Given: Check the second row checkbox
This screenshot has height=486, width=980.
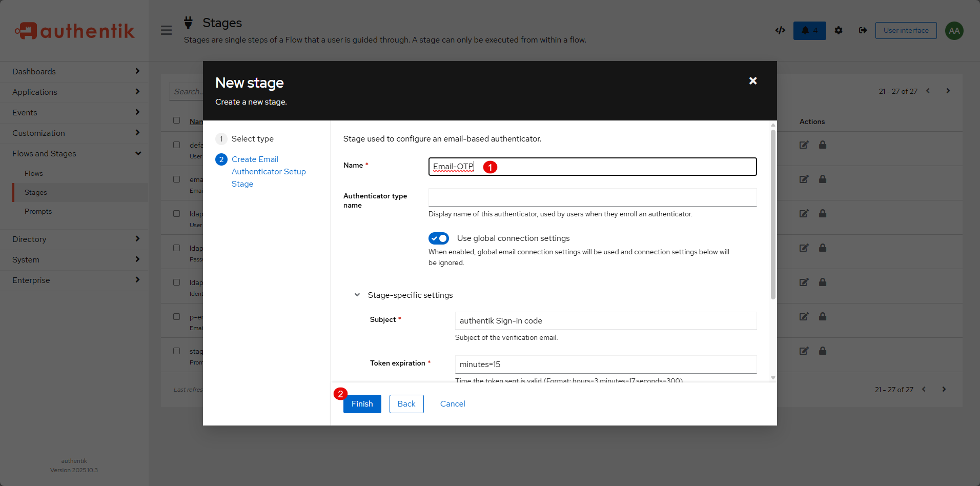Looking at the screenshot, I should pyautogui.click(x=177, y=179).
